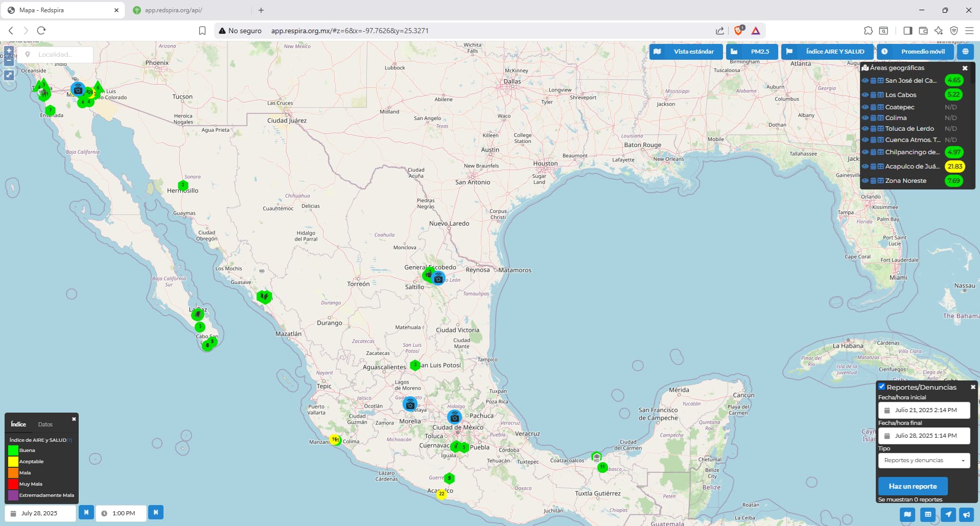Toggle visibility eye for Colima
The width and height of the screenshot is (980, 526).
pyautogui.click(x=865, y=118)
